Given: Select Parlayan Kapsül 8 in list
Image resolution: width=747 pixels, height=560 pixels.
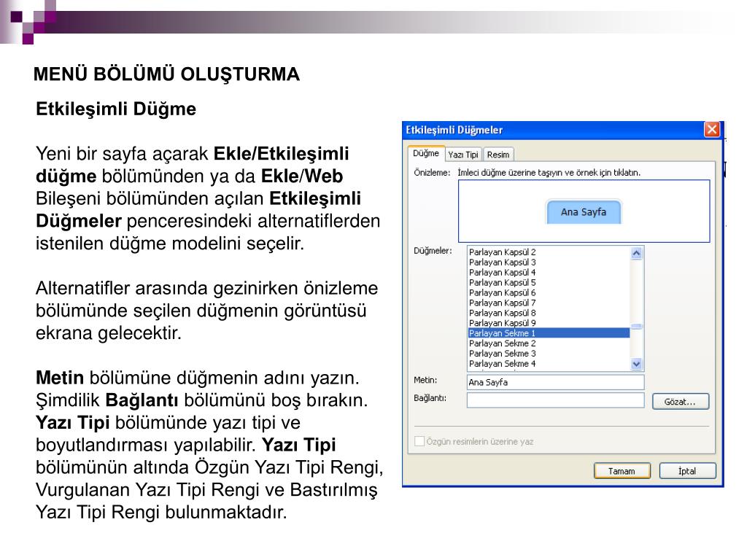Looking at the screenshot, I should coord(549,313).
